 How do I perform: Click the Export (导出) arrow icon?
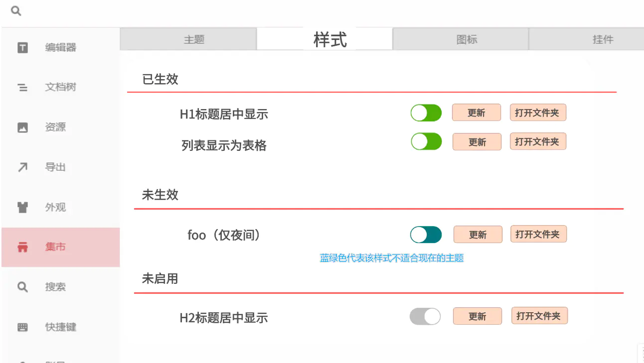click(x=22, y=167)
